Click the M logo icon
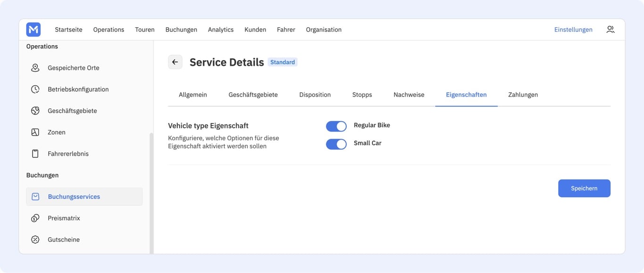This screenshot has width=644, height=273. click(33, 30)
